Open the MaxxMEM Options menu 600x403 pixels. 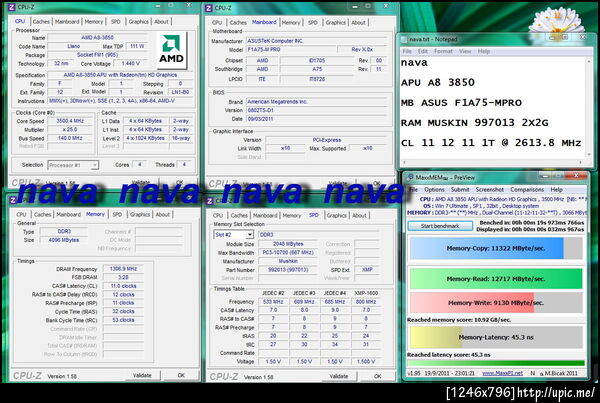coord(434,189)
